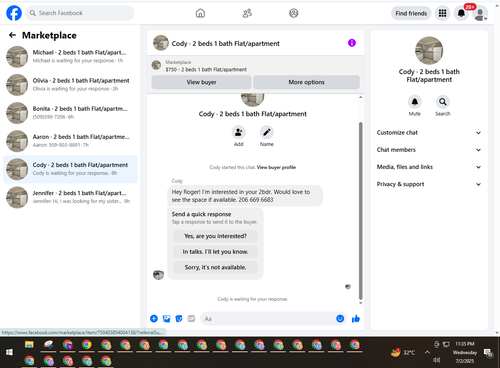Screen dimensions: 500x368
Task: Click the chat vertical scrollbar
Action: click(360, 211)
